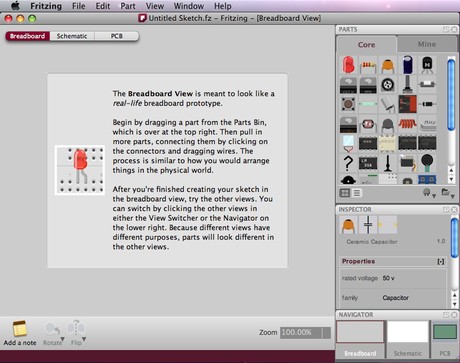This screenshot has height=363, width=460.
Task: Open the Rotate dropdown arrow
Action: coord(62,339)
